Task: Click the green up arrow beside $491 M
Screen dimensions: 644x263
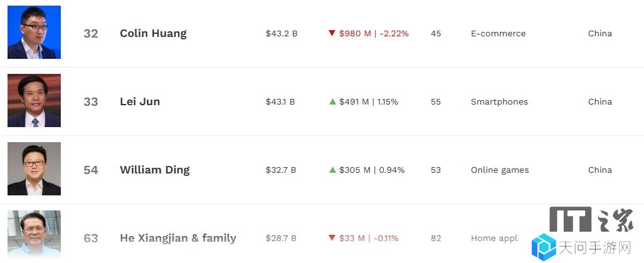Action: tap(332, 101)
